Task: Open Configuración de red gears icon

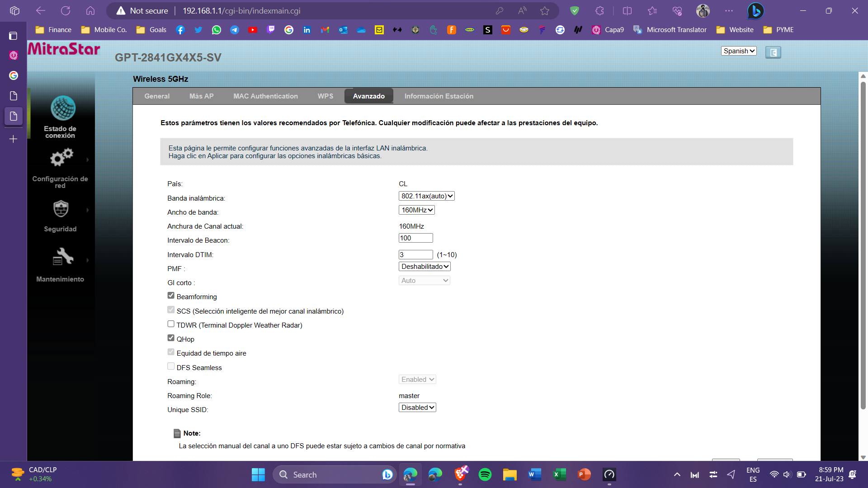Action: [61, 157]
